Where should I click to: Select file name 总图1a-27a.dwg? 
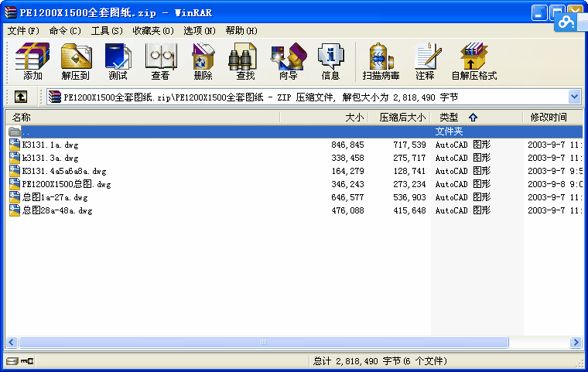tap(55, 197)
